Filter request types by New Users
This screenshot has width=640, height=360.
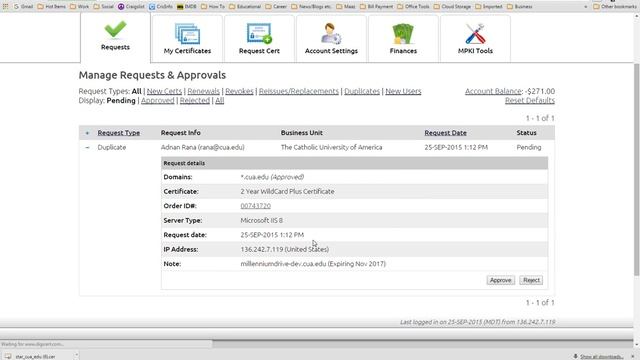tap(403, 91)
